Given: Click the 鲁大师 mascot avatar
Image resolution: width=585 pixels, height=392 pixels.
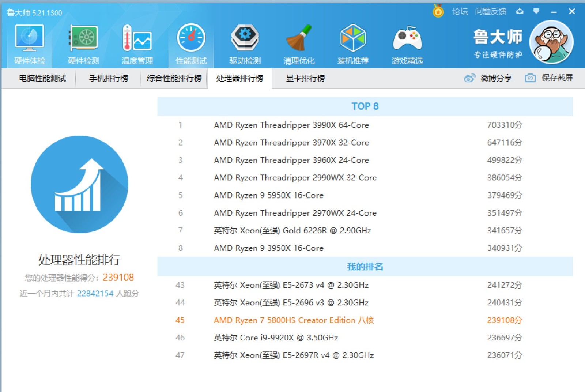Looking at the screenshot, I should pos(551,42).
